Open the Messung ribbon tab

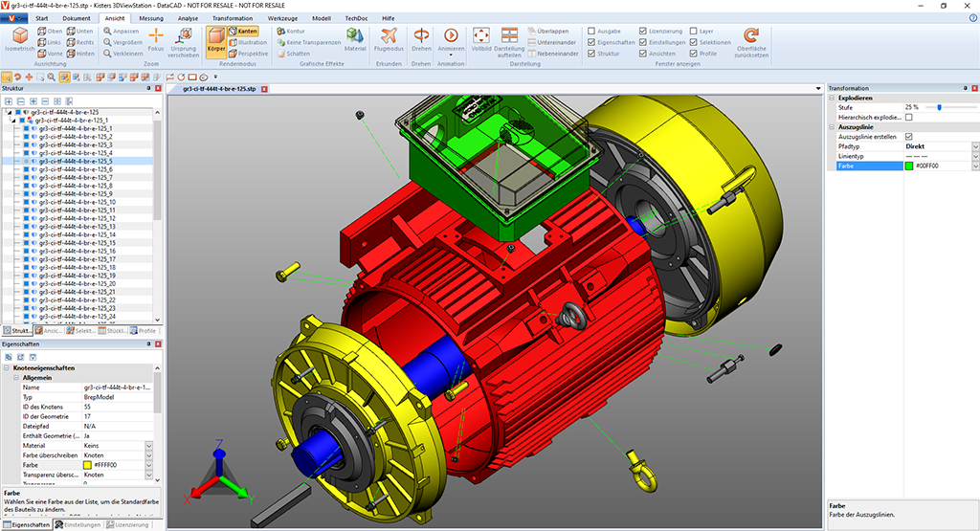pyautogui.click(x=151, y=18)
